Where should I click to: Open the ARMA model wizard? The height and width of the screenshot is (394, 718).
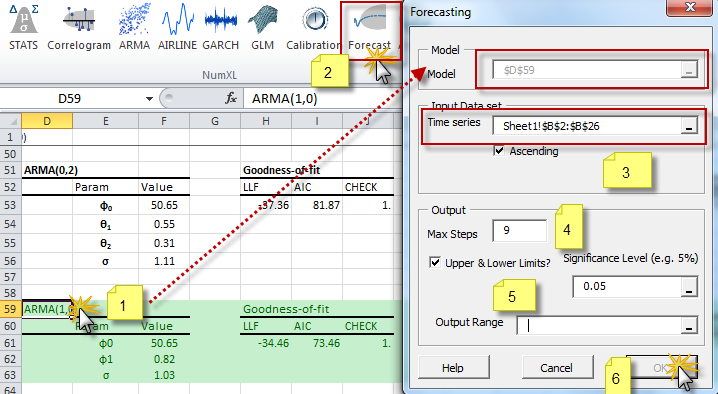pos(134,26)
